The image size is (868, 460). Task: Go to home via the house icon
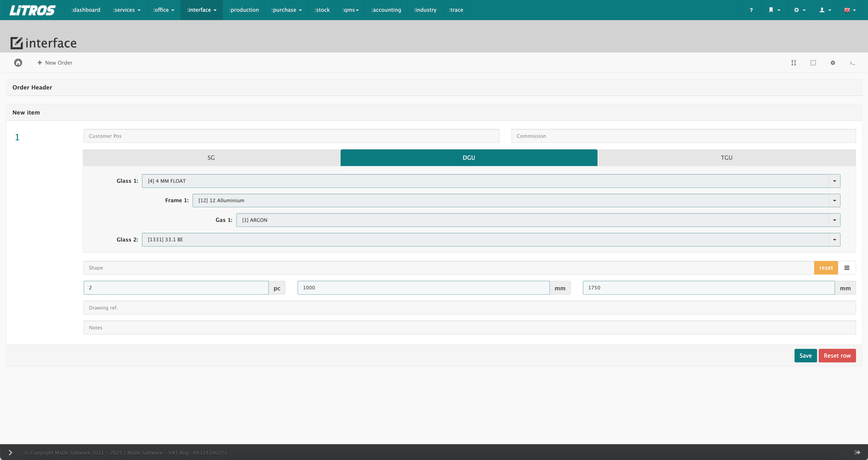tap(18, 63)
